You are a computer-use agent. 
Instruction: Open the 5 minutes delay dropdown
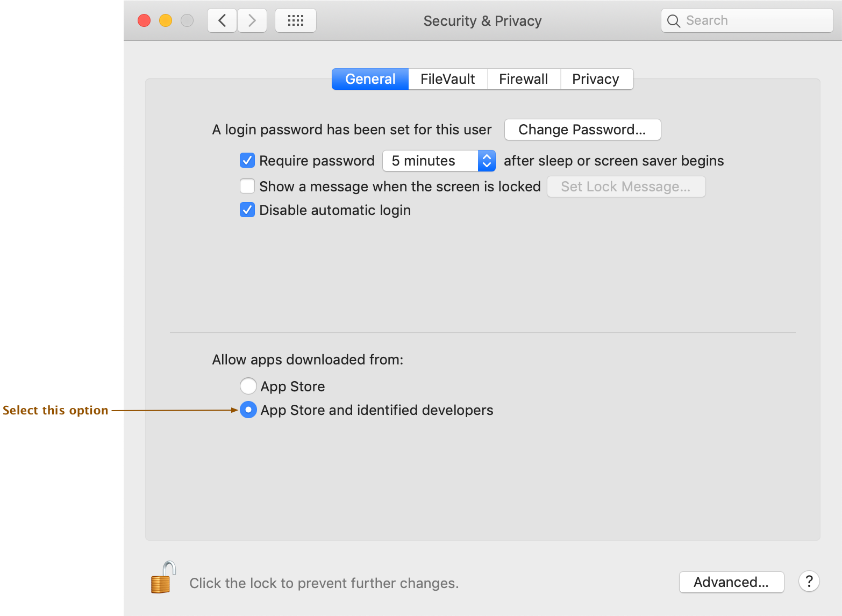(439, 161)
